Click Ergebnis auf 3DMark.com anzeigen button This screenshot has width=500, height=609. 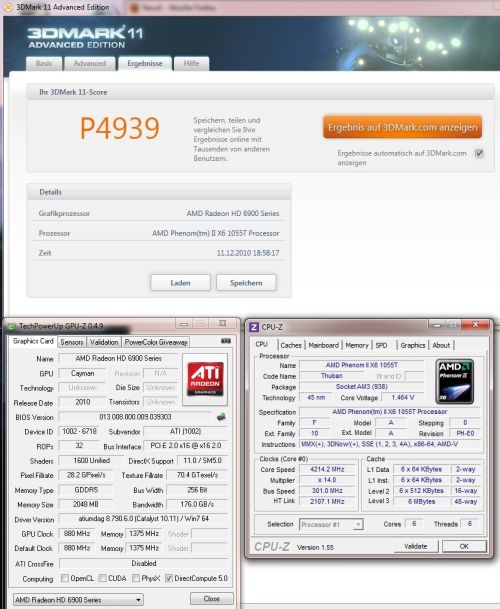[x=402, y=127]
